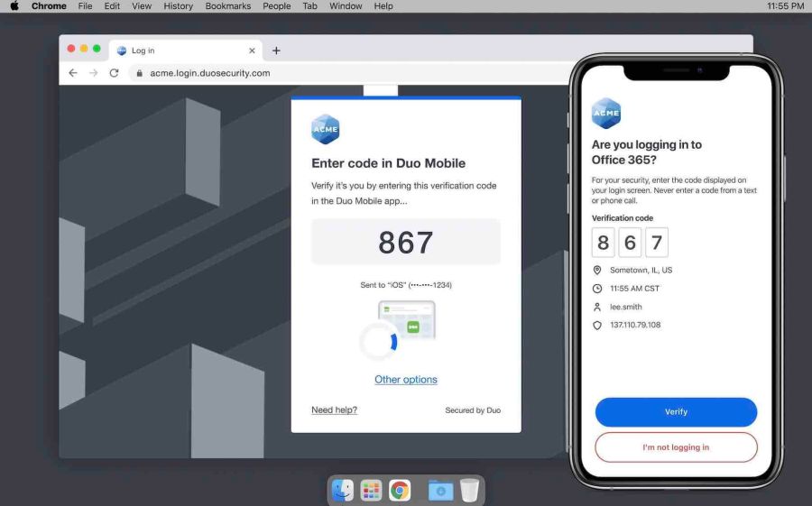Close the Log in tab
The image size is (812, 506).
[252, 51]
